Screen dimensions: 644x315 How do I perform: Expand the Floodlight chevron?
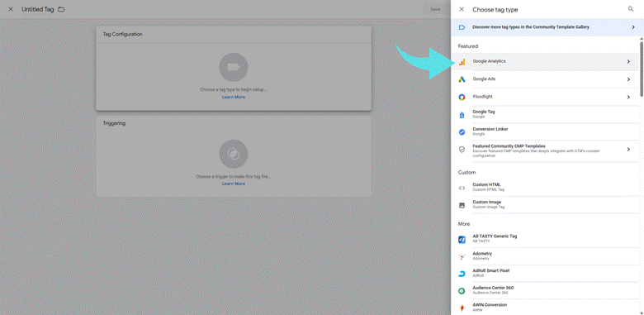(x=628, y=97)
